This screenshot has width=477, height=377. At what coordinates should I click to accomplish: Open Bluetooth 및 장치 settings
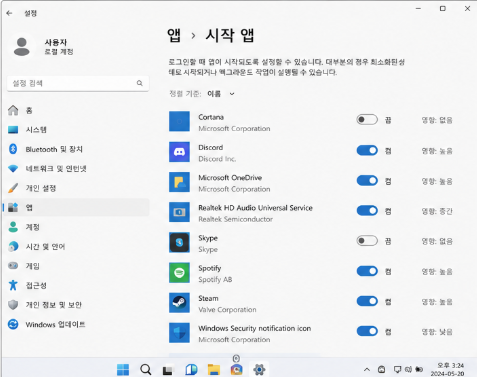76,149
